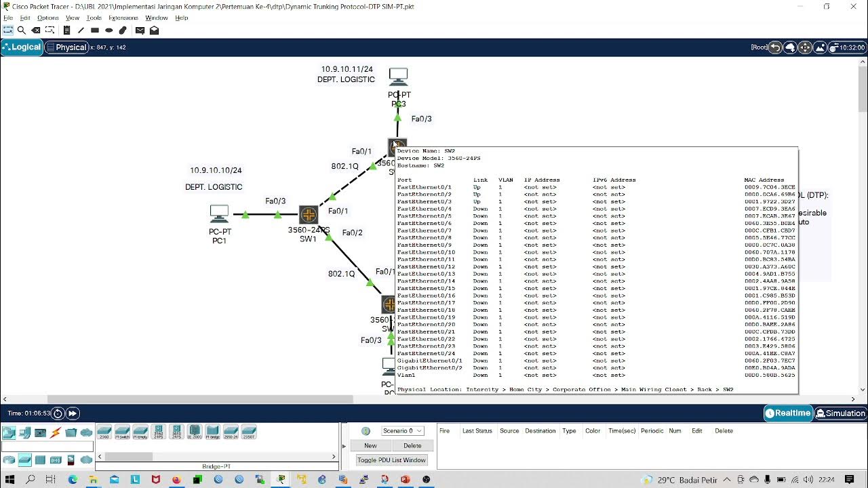Select the Network Devices category icon

click(x=9, y=432)
